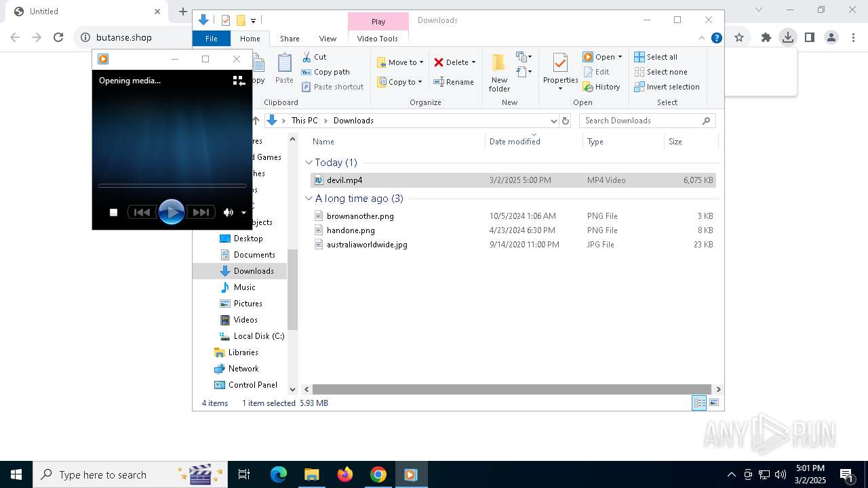Image resolution: width=868 pixels, height=488 pixels.
Task: Click Rename in Organize group
Action: [454, 82]
